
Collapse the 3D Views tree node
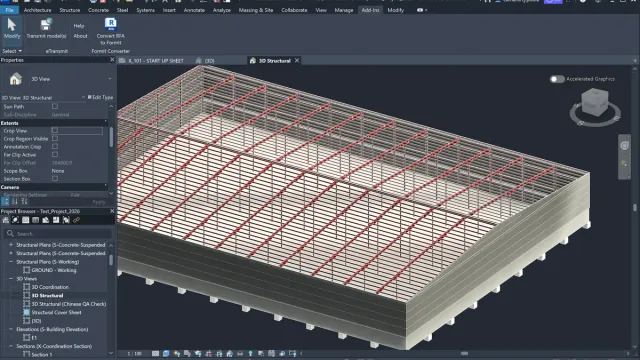click(x=11, y=278)
